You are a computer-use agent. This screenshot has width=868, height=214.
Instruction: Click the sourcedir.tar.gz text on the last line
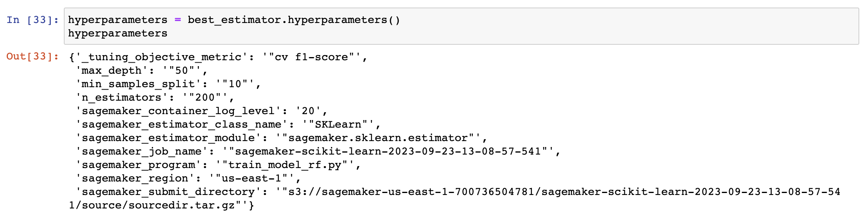[182, 205]
